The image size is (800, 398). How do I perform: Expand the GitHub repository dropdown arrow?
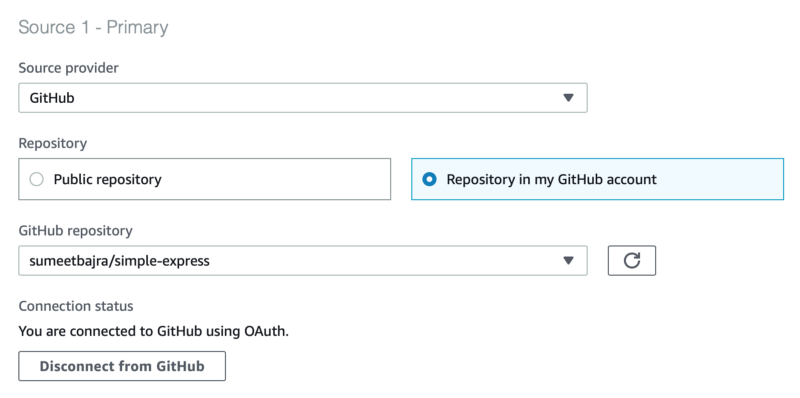568,261
